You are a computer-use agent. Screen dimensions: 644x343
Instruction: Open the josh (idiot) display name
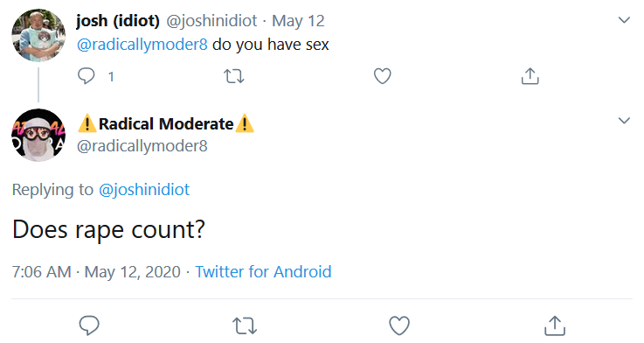[118, 21]
